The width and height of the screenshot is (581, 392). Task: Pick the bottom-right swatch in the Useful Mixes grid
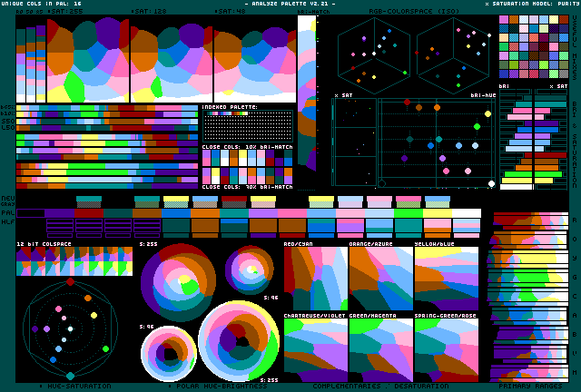(564, 73)
